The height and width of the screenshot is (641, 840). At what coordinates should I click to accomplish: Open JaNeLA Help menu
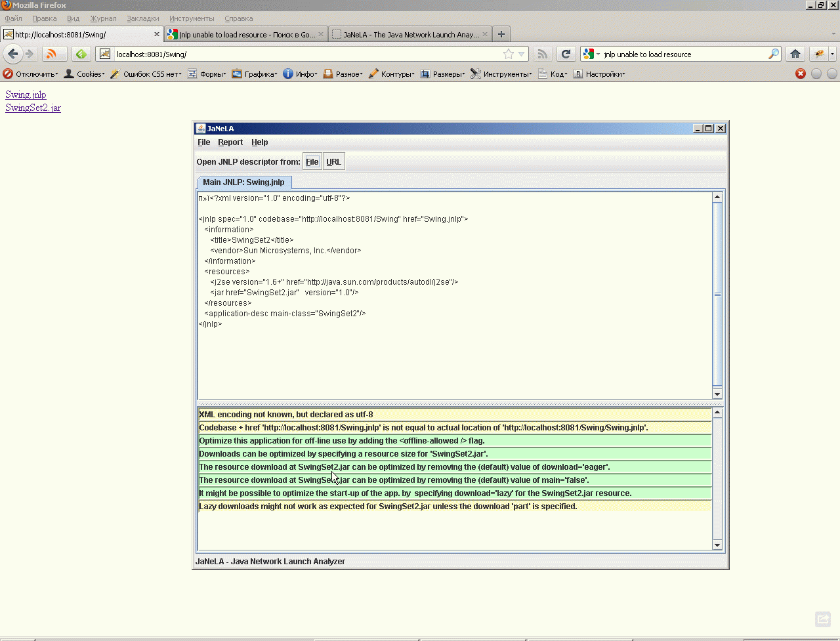pyautogui.click(x=260, y=142)
